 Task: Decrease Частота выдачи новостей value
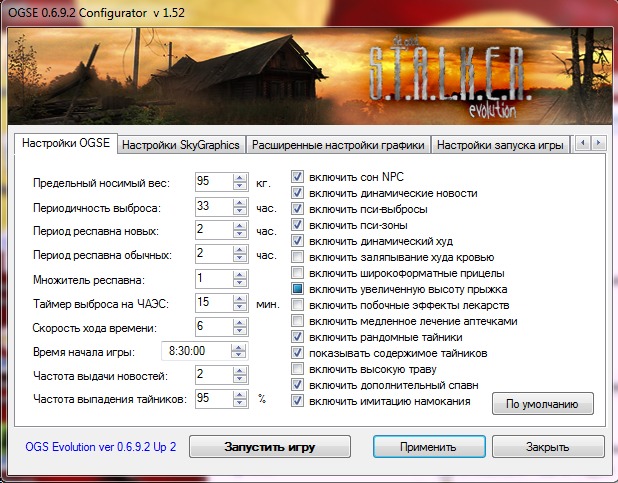pyautogui.click(x=240, y=379)
